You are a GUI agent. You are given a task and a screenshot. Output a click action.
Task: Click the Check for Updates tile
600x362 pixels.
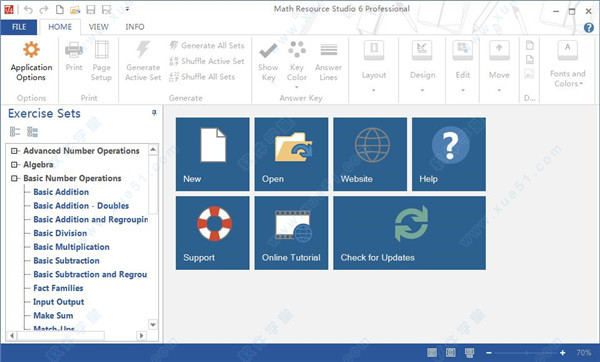pyautogui.click(x=409, y=233)
